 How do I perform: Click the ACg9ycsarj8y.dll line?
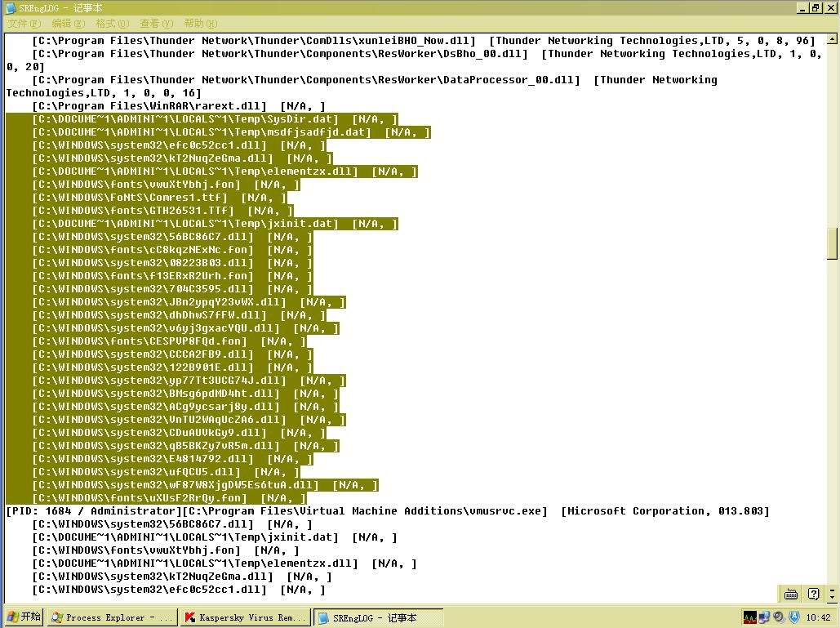pos(186,407)
